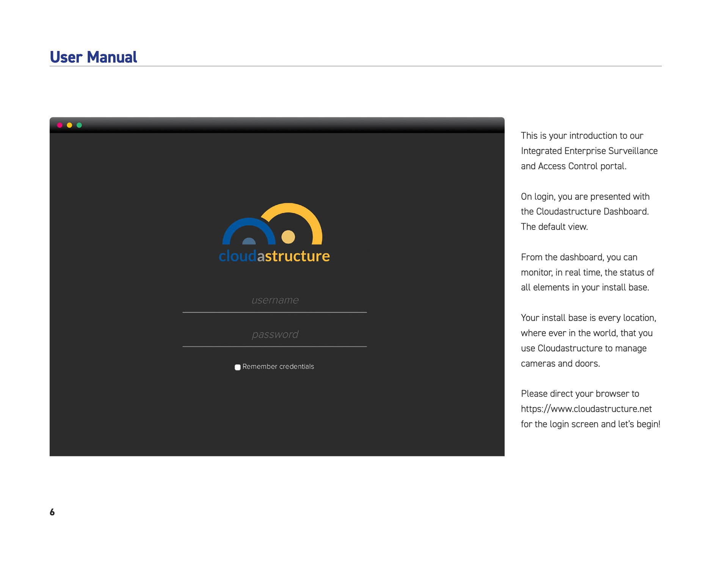The image size is (728, 563).
Task: Click the User Manual heading
Action: tap(93, 57)
